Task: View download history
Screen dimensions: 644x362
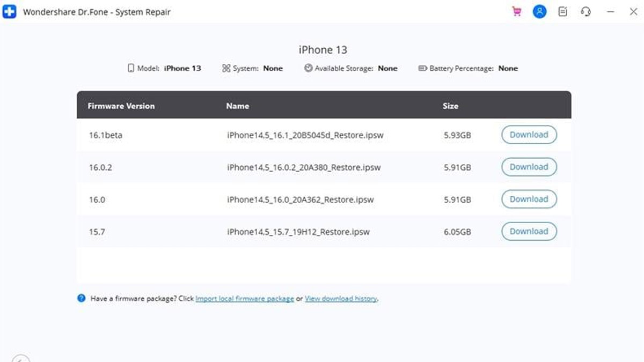Action: pyautogui.click(x=342, y=298)
